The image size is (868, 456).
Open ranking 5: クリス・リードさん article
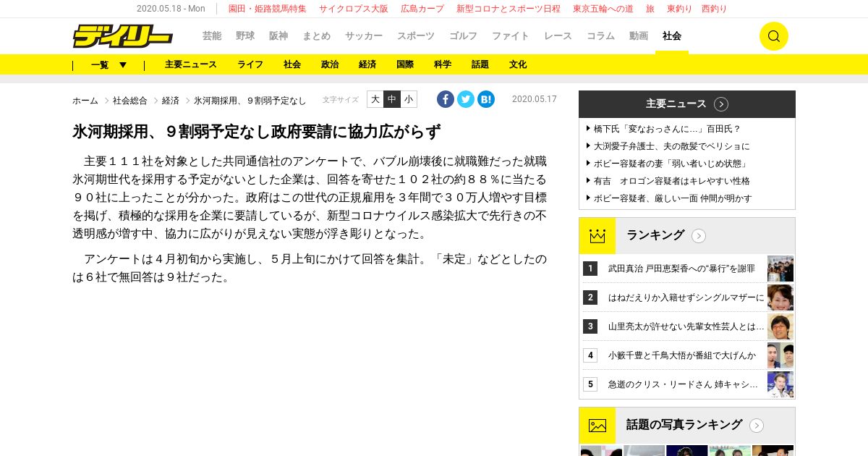(x=683, y=384)
